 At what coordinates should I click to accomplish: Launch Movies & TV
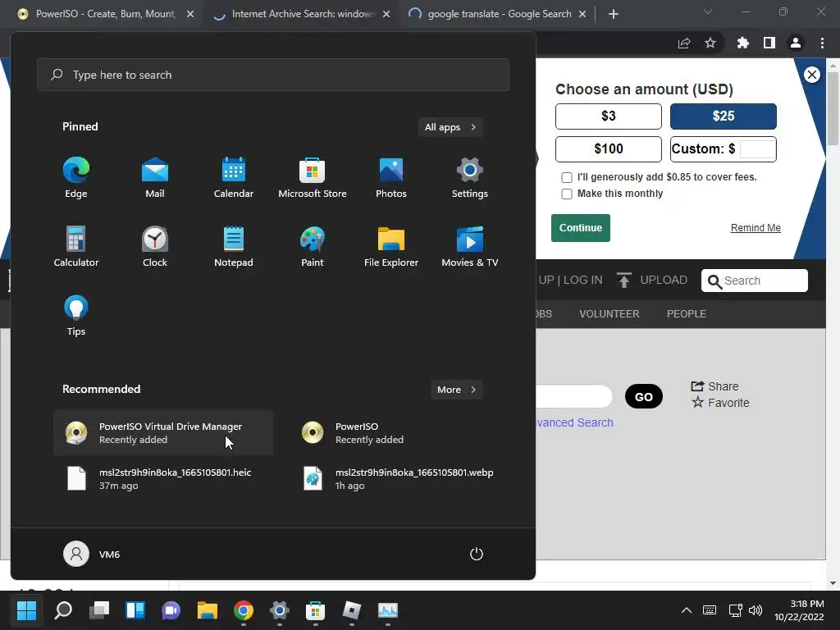point(470,246)
